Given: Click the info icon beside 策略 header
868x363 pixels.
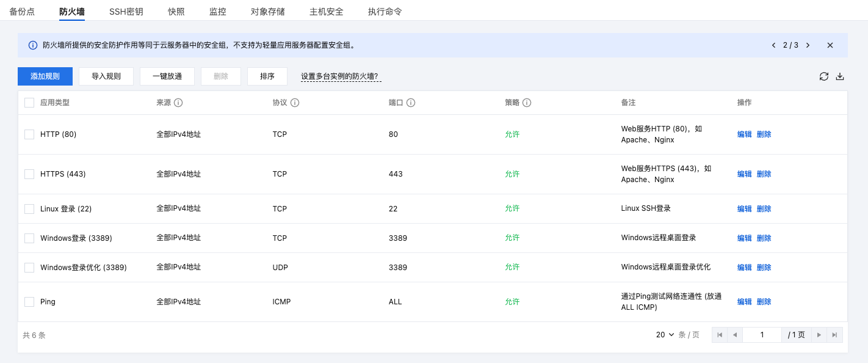Looking at the screenshot, I should tap(527, 103).
